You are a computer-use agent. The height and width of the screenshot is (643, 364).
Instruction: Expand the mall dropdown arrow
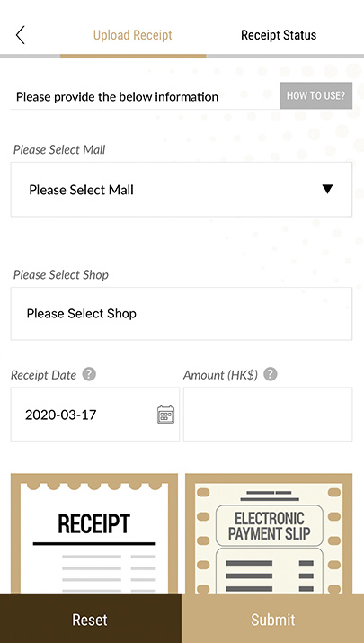click(x=327, y=189)
